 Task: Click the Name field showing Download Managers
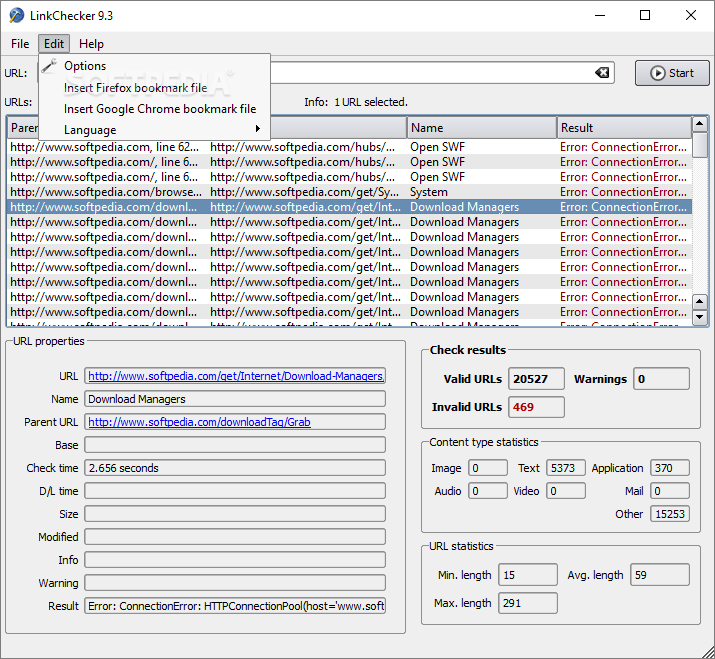(x=235, y=399)
